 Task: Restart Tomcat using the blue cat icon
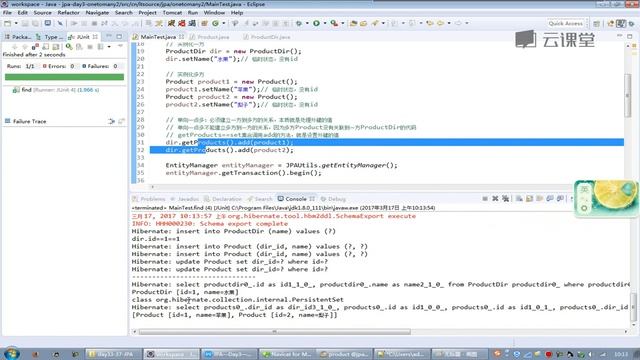click(x=192, y=23)
